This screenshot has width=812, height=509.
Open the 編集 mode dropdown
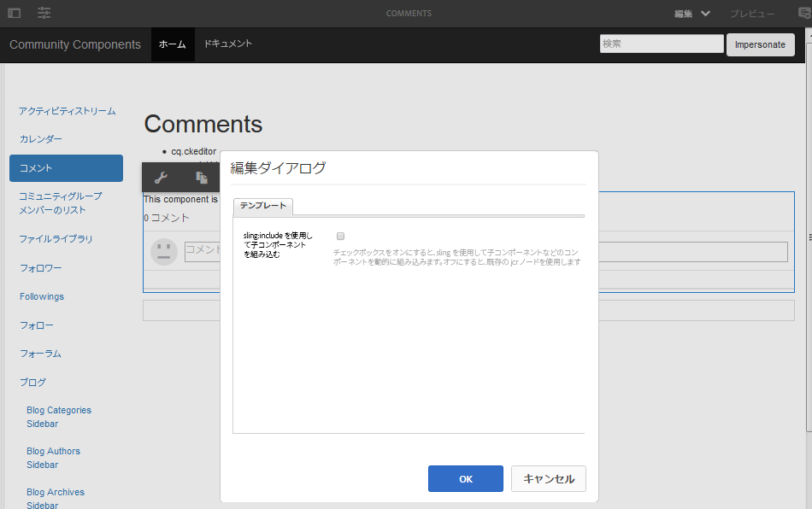[x=691, y=14]
